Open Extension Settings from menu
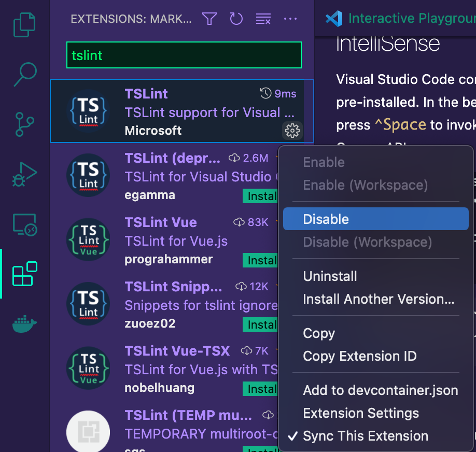 [376, 413]
